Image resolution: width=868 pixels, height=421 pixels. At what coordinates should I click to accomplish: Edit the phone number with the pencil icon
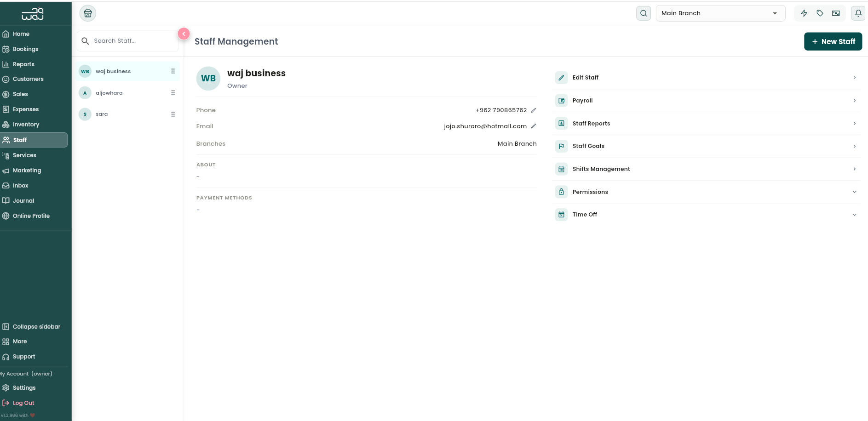(x=534, y=110)
